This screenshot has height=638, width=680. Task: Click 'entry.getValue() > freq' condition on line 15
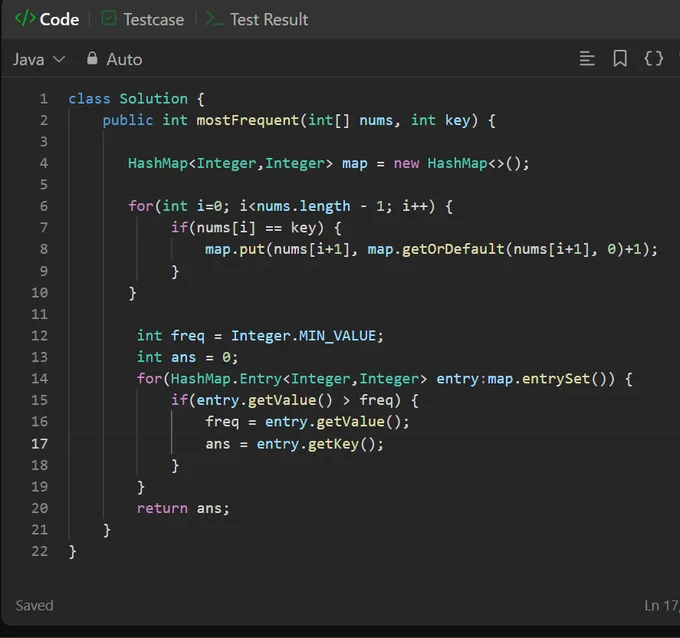[294, 400]
